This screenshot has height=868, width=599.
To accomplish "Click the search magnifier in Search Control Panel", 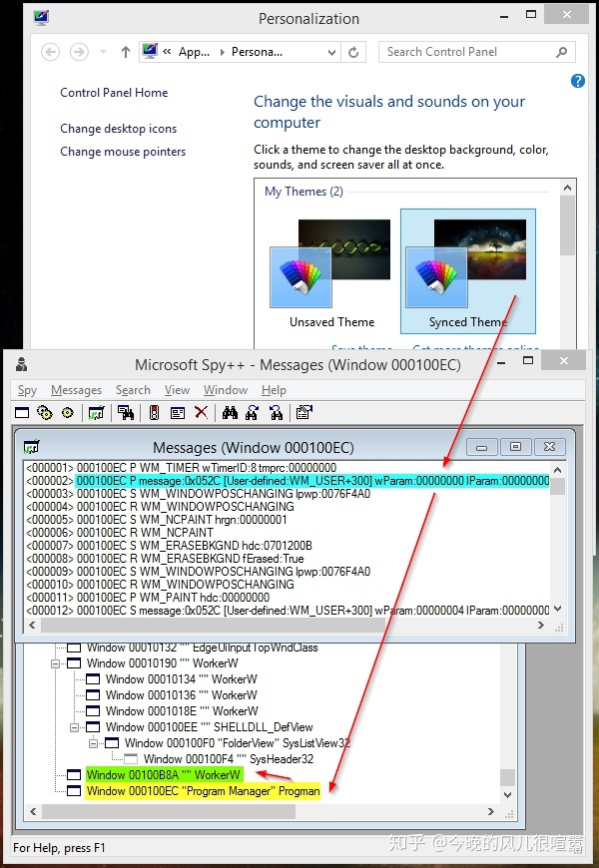I will [x=561, y=52].
